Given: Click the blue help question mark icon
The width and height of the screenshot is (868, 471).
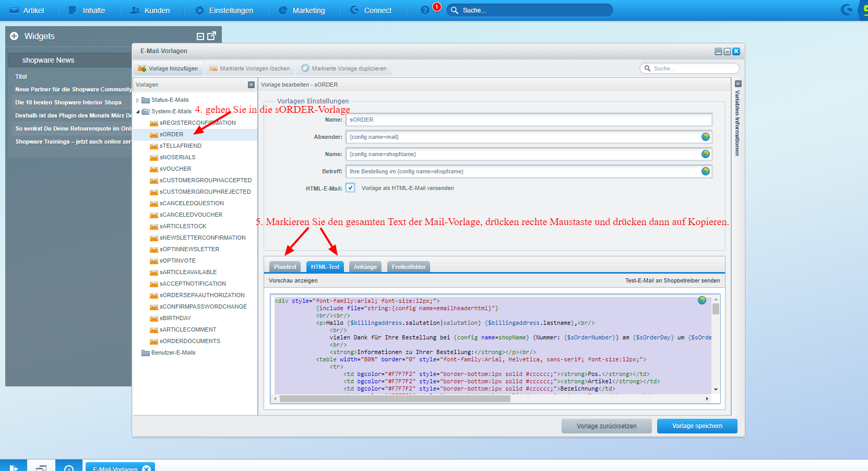Looking at the screenshot, I should click(x=425, y=10).
